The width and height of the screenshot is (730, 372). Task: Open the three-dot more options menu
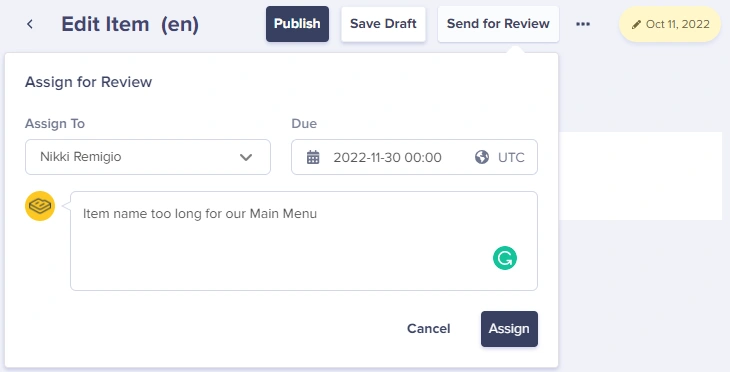point(583,24)
